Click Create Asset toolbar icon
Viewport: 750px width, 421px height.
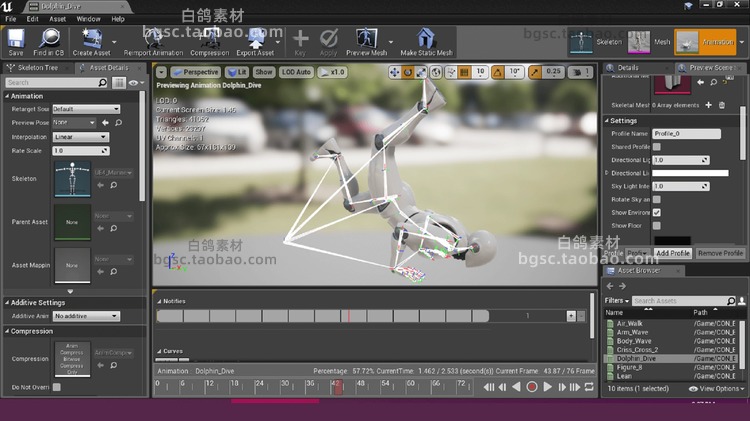coord(91,42)
